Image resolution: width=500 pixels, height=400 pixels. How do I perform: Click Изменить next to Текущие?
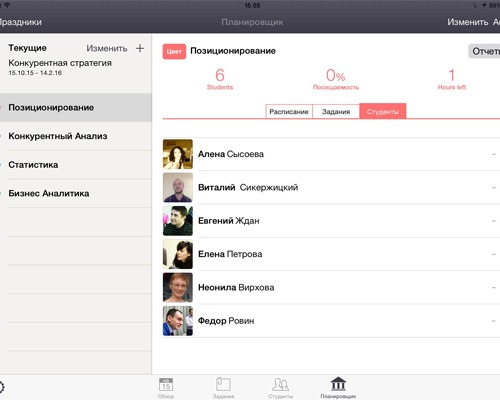(x=107, y=49)
